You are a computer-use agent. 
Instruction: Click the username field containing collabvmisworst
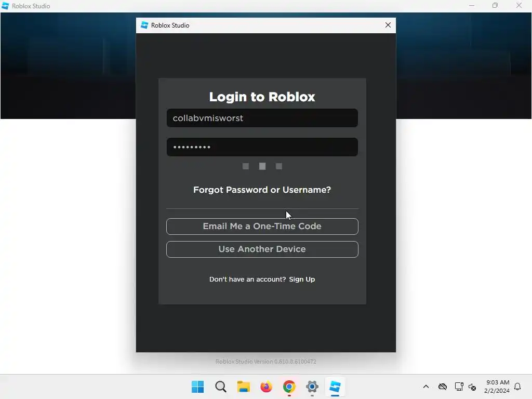(x=262, y=118)
